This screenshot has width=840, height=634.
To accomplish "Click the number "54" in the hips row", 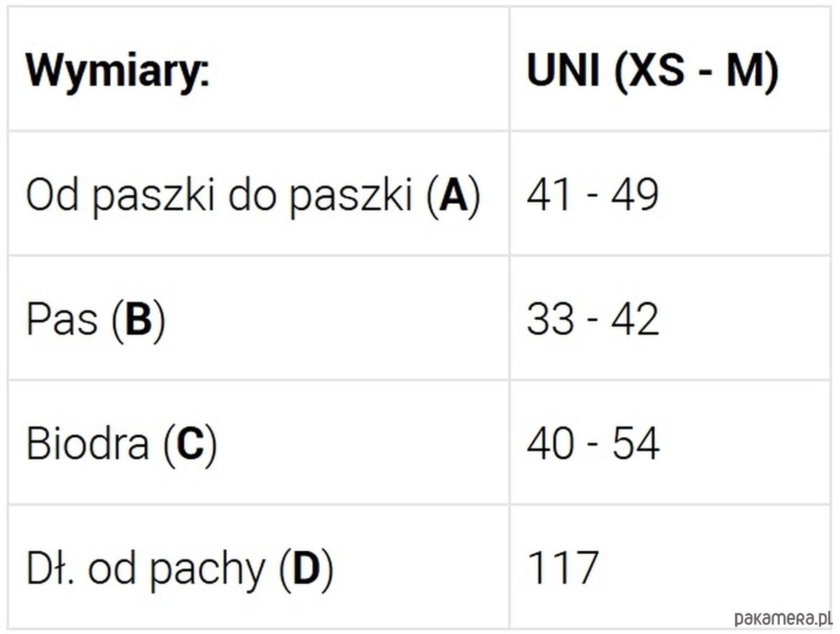I will [636, 444].
